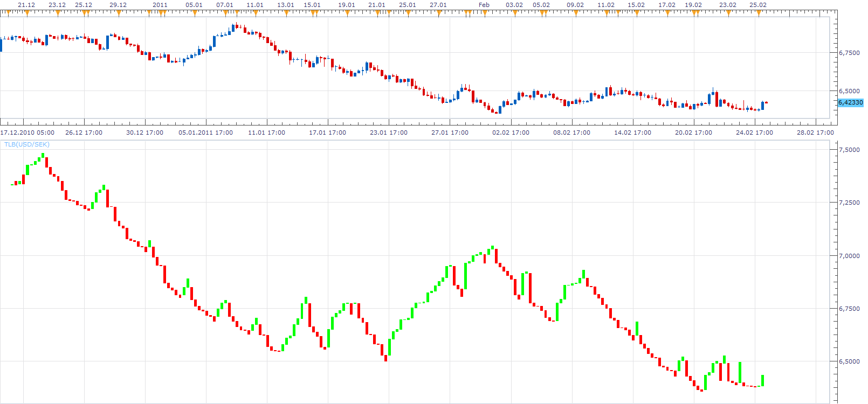The height and width of the screenshot is (404, 868).
Task: Select the orange marker under 03.02
Action: click(x=515, y=13)
